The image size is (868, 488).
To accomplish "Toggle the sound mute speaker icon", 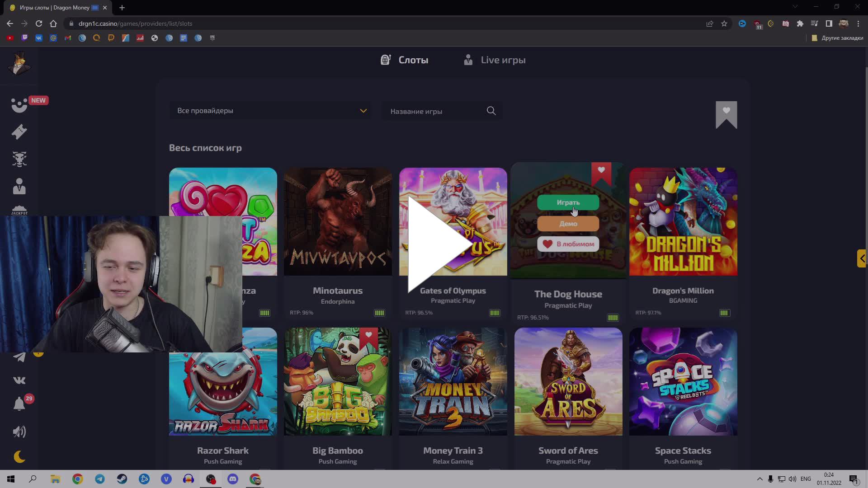I will (x=19, y=432).
